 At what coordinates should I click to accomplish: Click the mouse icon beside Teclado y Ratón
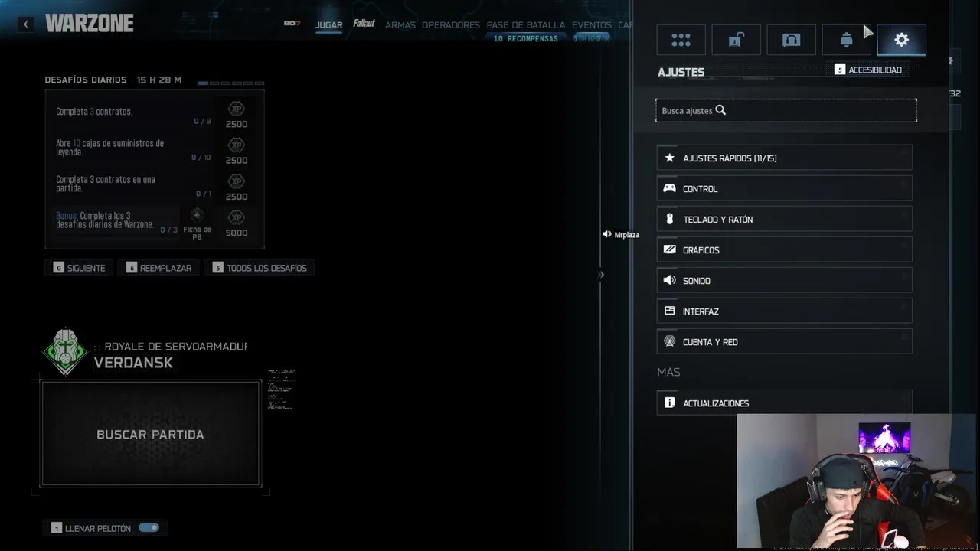tap(669, 219)
